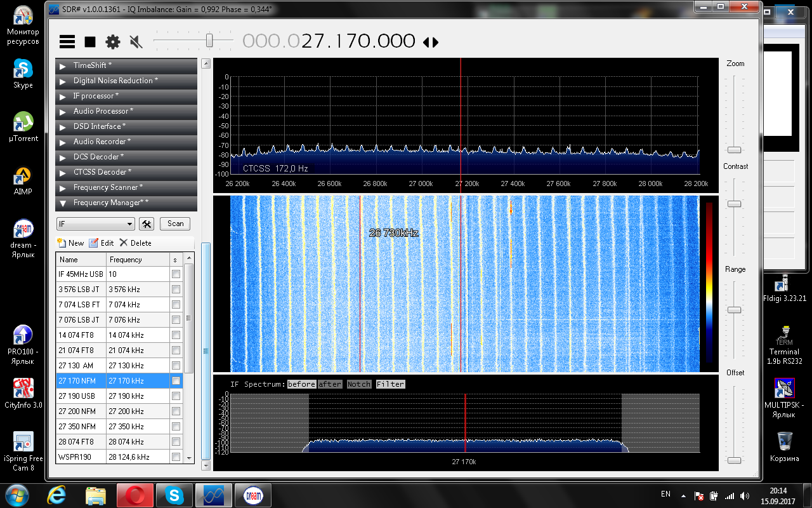The height and width of the screenshot is (508, 812).
Task: Open the hamburger main menu
Action: pos(67,42)
